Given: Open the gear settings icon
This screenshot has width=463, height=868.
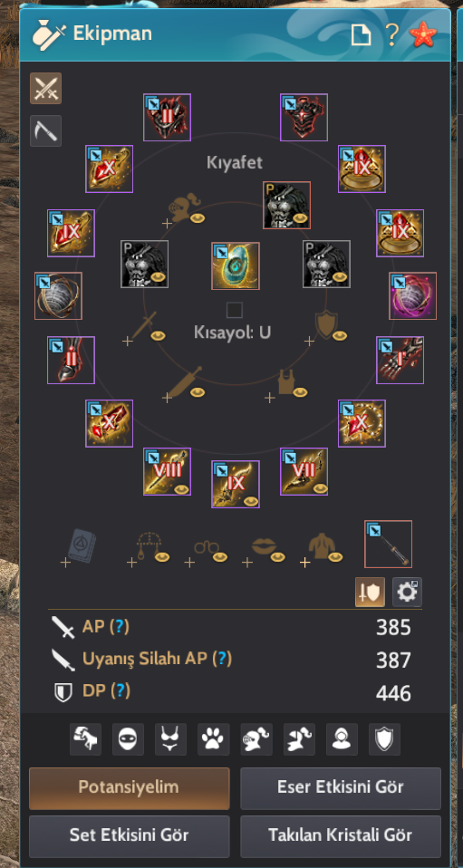Looking at the screenshot, I should [x=407, y=593].
